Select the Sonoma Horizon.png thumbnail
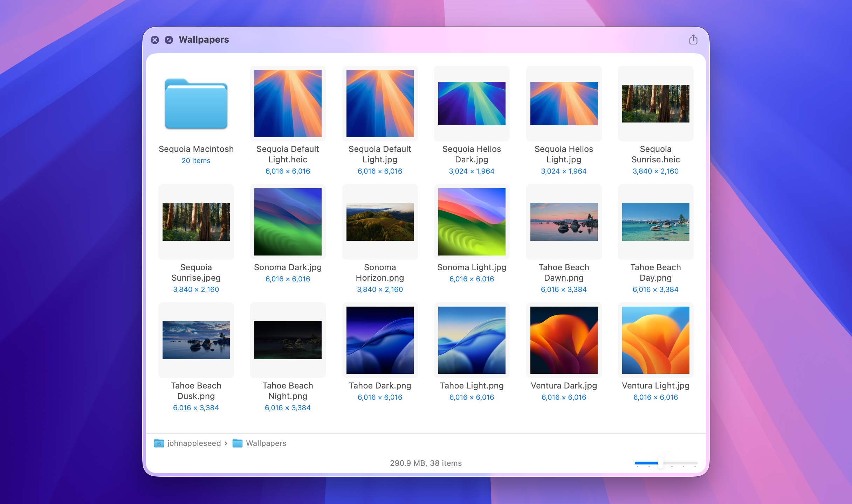852x504 pixels. pyautogui.click(x=380, y=222)
